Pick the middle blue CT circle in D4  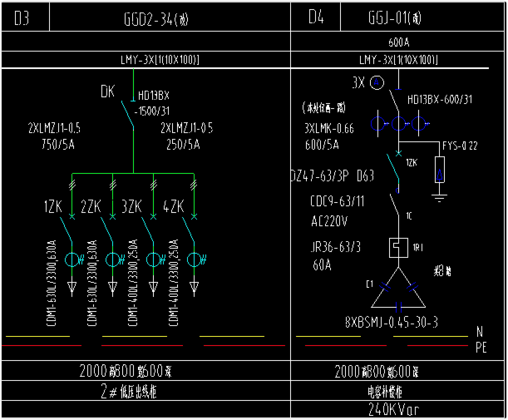pos(398,123)
